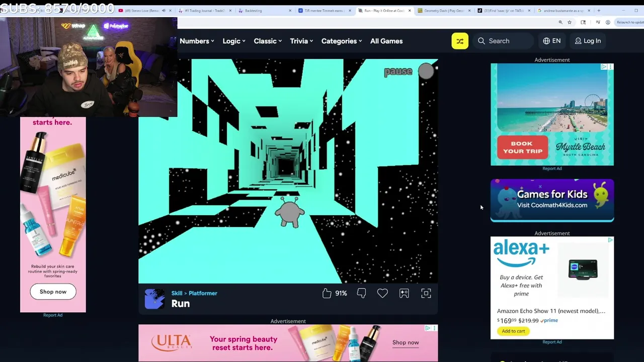644x362 pixels.
Task: Switch to the Geometry Dash tab
Action: (x=443, y=11)
